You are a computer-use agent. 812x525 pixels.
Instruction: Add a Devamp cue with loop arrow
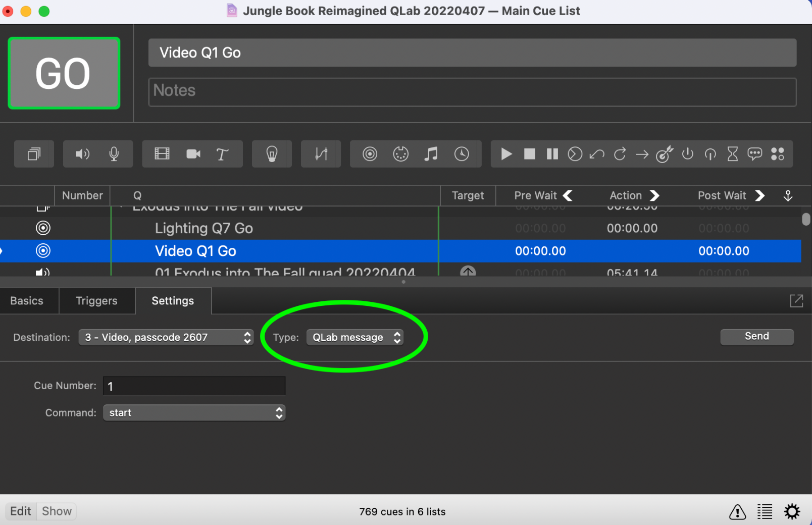click(620, 154)
